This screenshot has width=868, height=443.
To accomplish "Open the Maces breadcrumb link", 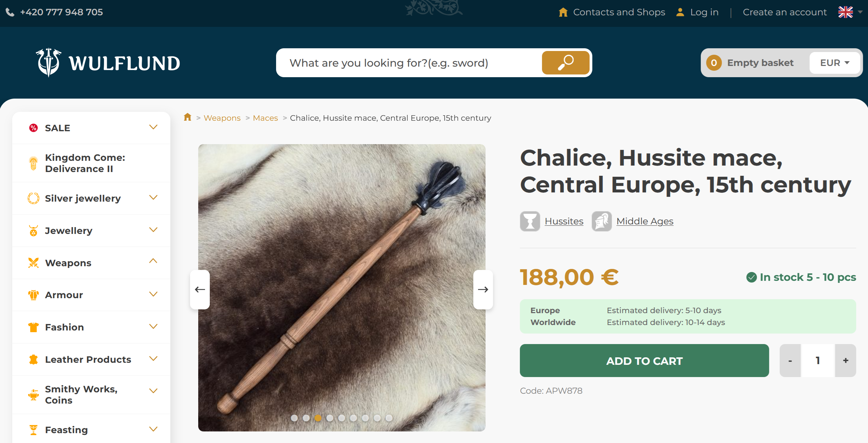I will tap(265, 118).
